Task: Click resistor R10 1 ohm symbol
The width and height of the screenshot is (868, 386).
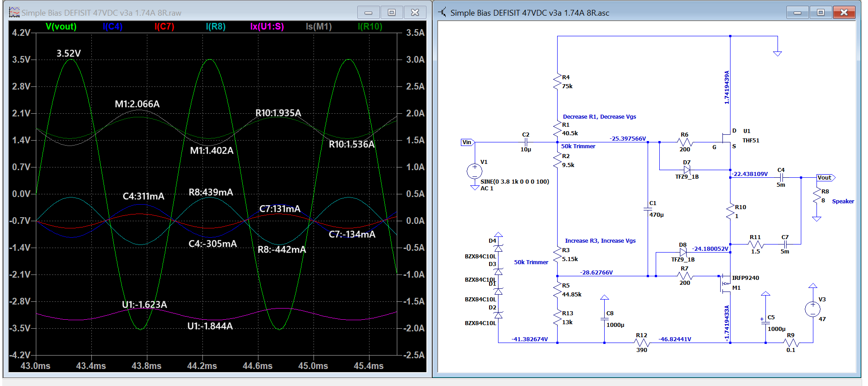Action: click(x=730, y=211)
